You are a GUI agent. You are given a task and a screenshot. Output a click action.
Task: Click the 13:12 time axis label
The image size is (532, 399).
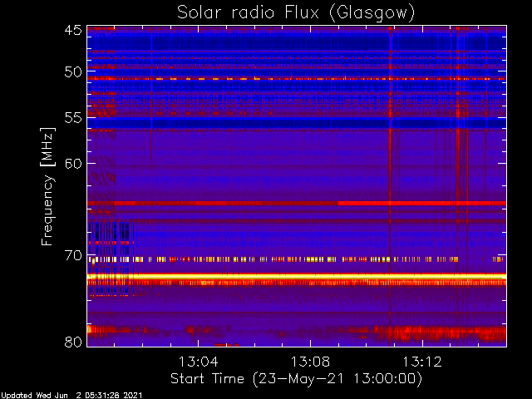(x=422, y=362)
